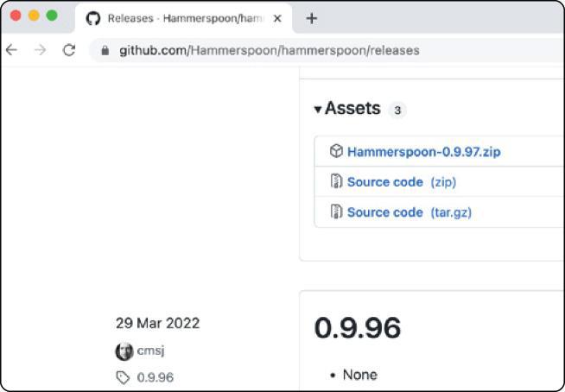
Task: Click the yellow minimize window button
Action: 34,16
